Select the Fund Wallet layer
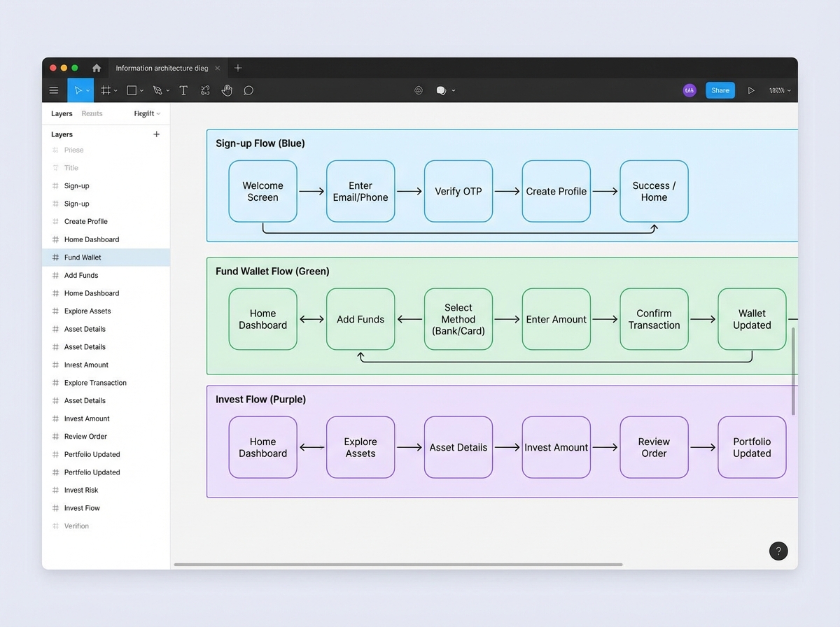The width and height of the screenshot is (840, 627). click(x=83, y=258)
